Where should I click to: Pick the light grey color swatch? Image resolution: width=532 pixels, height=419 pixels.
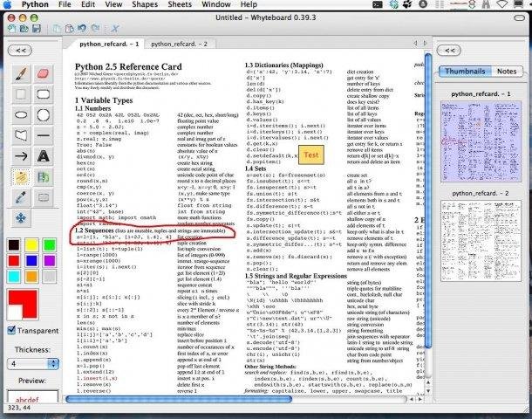pyautogui.click(x=50, y=277)
